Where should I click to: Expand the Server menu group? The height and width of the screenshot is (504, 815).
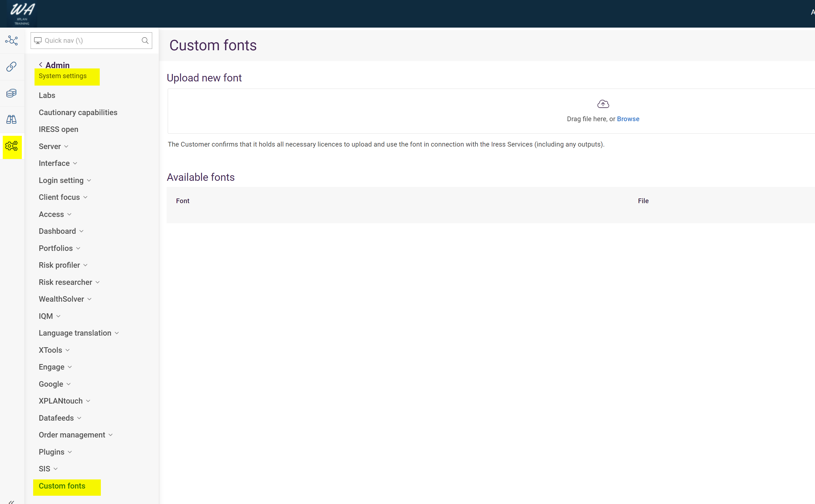[x=53, y=146]
